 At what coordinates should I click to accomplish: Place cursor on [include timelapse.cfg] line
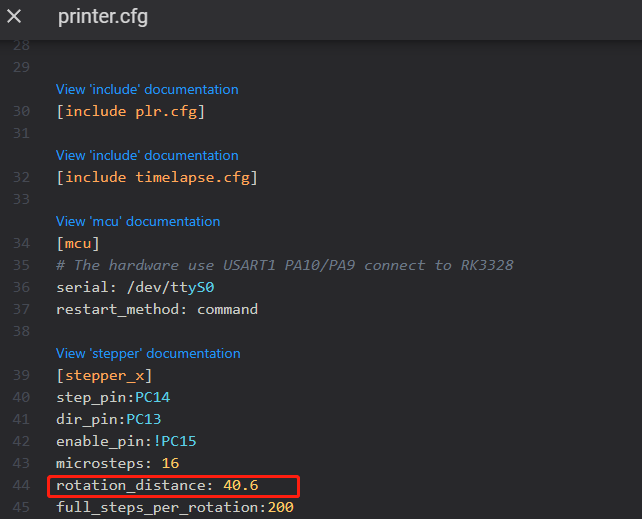(156, 177)
